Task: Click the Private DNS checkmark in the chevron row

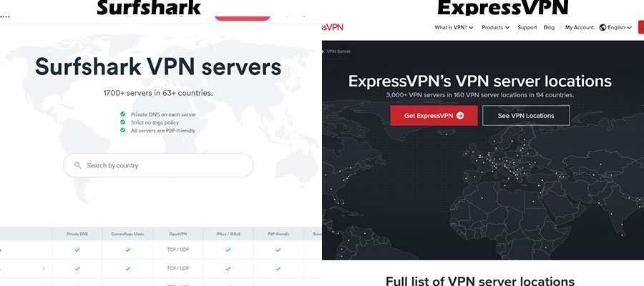Action: point(77,268)
